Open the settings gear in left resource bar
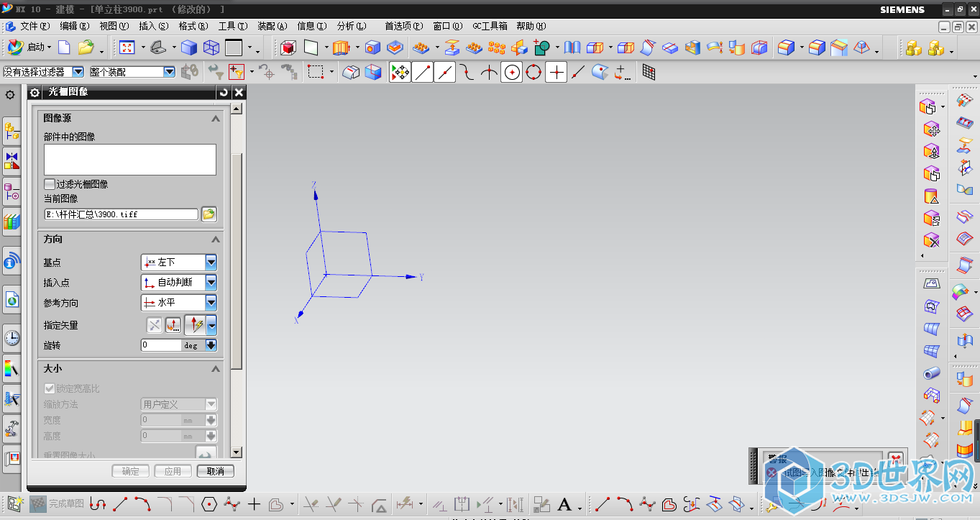Screen dimensions: 980x520 10,94
